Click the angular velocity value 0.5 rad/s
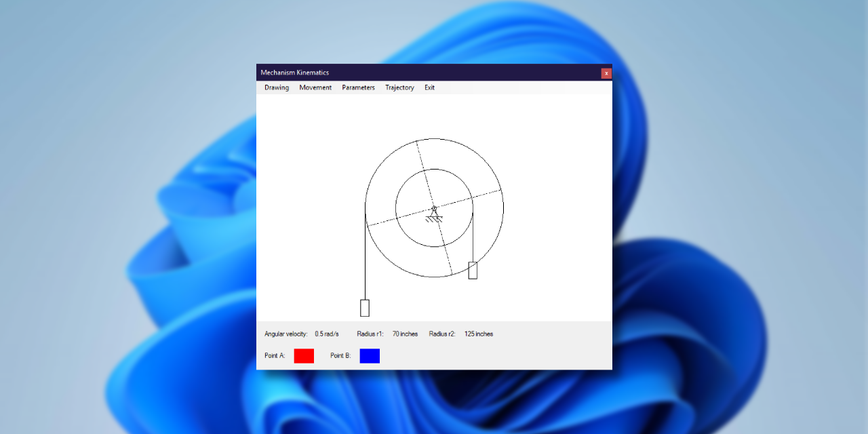Viewport: 868px width, 434px height. [326, 334]
